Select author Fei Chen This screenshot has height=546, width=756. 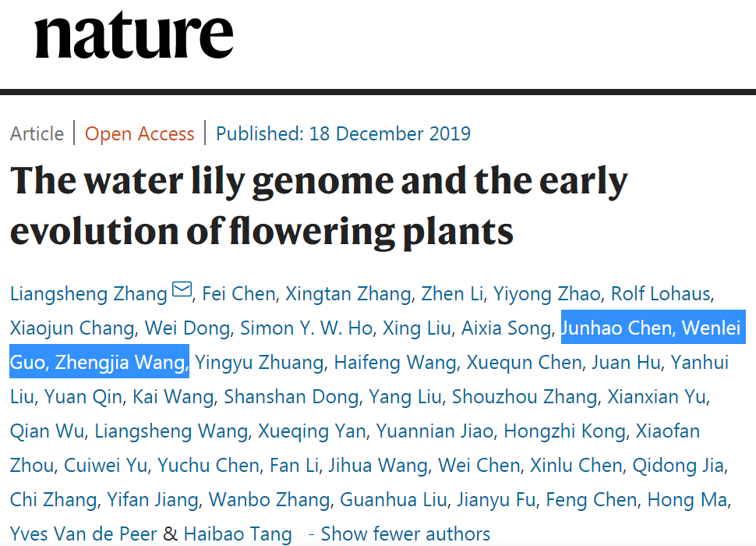coord(238,294)
